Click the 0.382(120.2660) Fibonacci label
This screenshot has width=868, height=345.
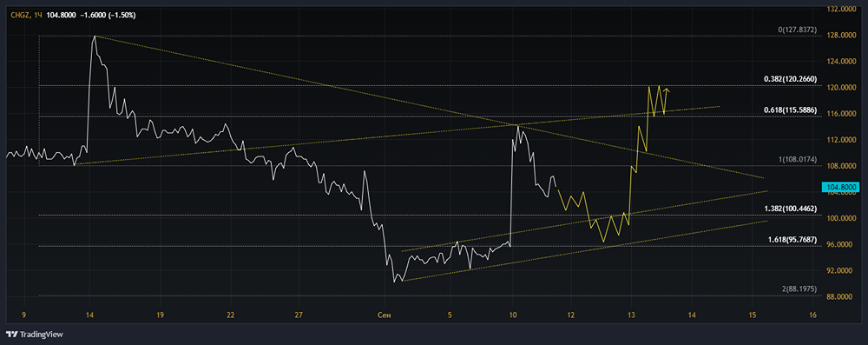pos(790,79)
